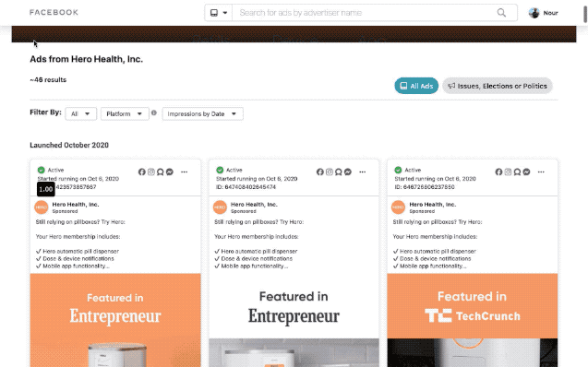Open the ad category dropdown in search bar

pos(219,13)
